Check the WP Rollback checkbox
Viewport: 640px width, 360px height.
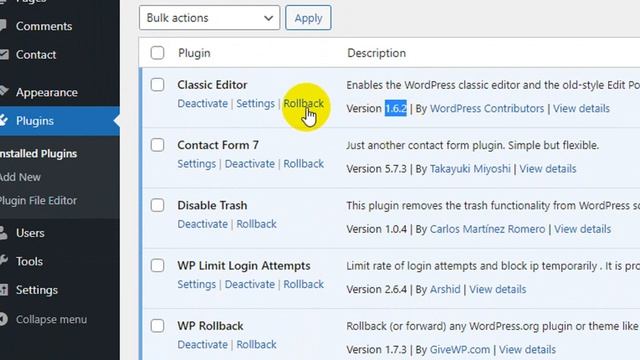point(157,326)
